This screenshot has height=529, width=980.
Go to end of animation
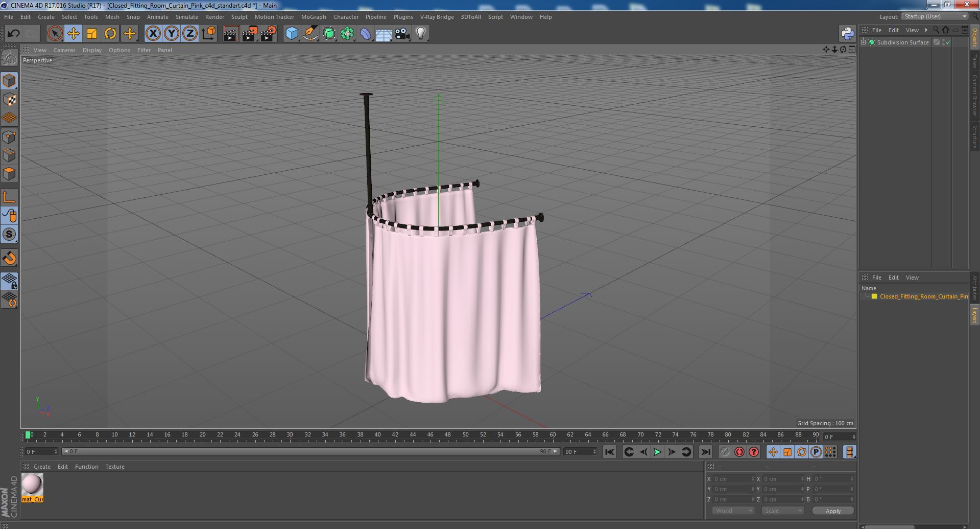(x=705, y=452)
